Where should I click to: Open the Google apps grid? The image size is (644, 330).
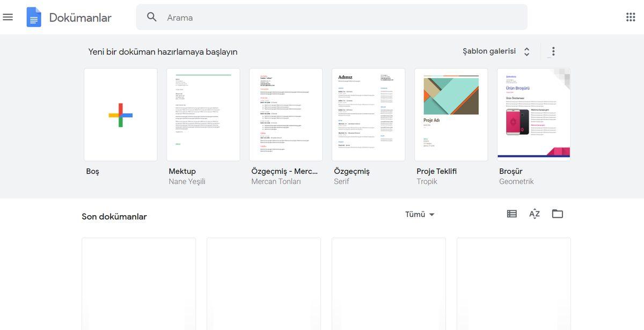tap(631, 16)
